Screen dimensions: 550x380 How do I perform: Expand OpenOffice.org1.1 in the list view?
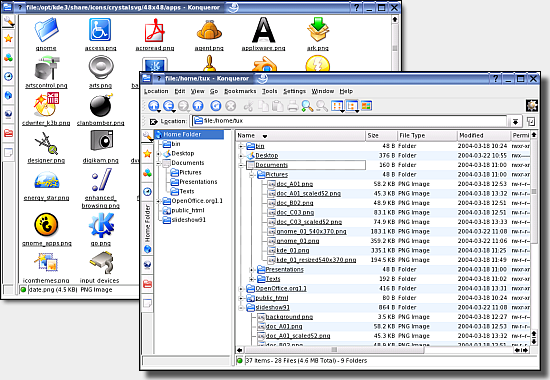click(241, 288)
